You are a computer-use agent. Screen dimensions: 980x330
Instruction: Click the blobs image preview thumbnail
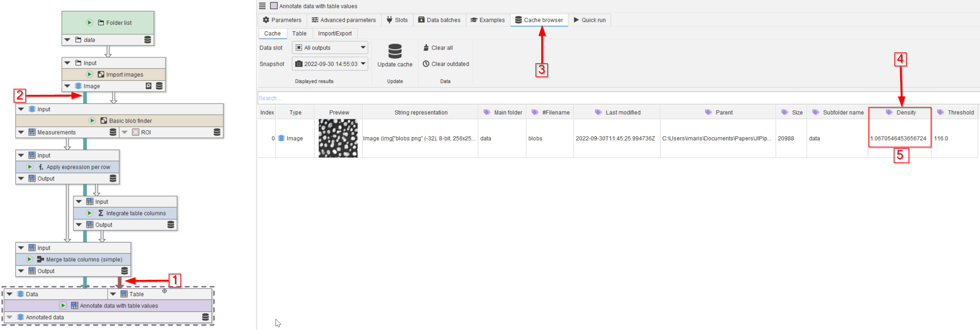tap(338, 138)
